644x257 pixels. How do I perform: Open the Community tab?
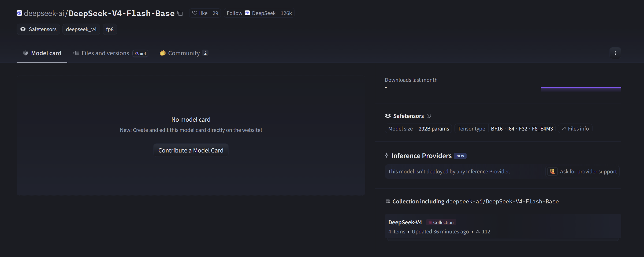(184, 53)
